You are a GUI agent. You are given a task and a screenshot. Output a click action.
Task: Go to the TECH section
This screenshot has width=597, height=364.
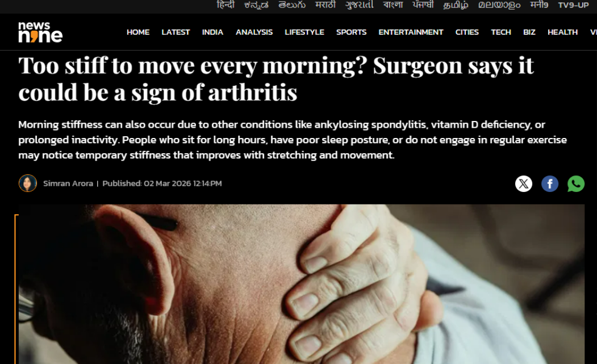point(500,32)
